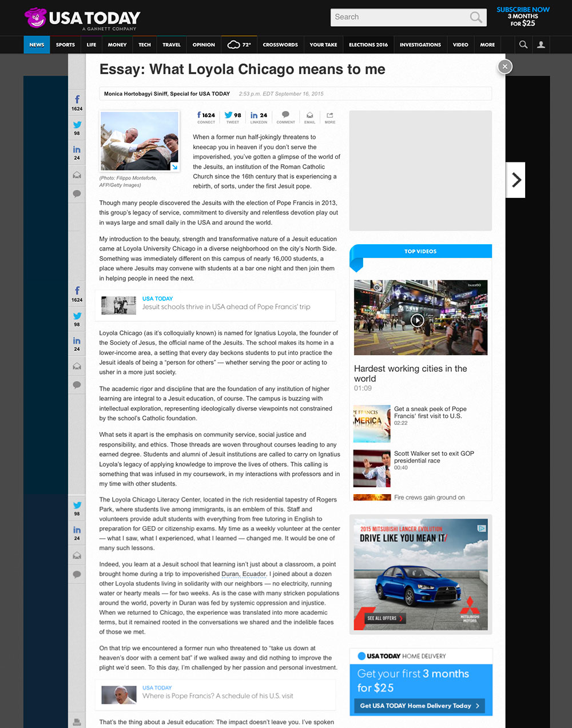The height and width of the screenshot is (728, 572).
Task: Expand the More menu in nav bar
Action: pyautogui.click(x=487, y=45)
